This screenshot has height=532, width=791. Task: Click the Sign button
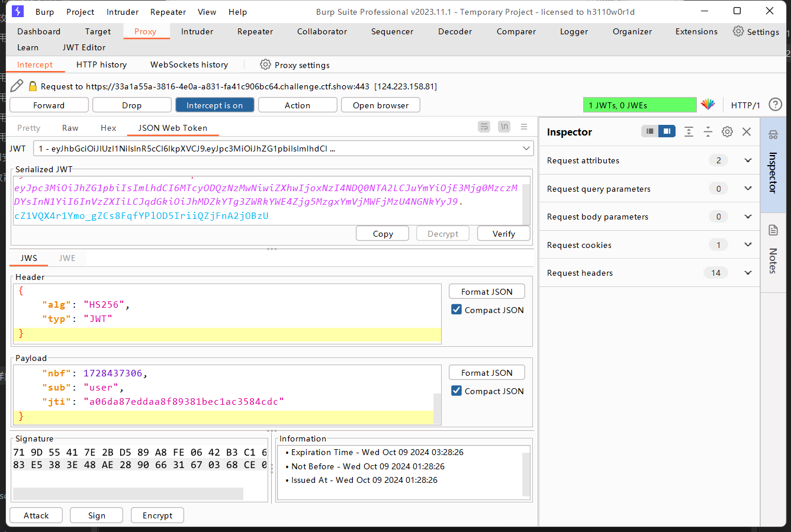tap(97, 515)
